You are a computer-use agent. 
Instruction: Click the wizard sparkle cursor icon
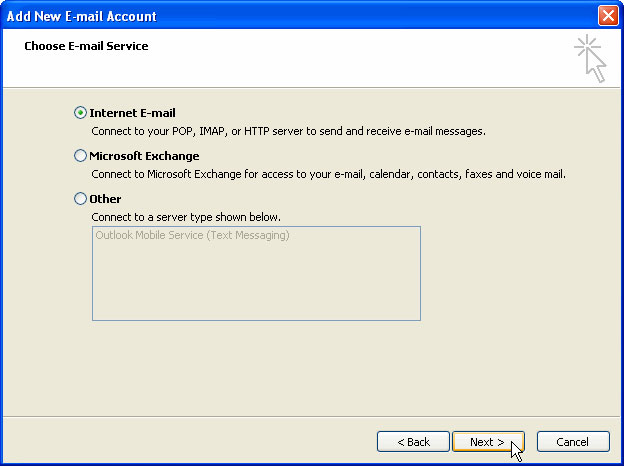point(590,59)
